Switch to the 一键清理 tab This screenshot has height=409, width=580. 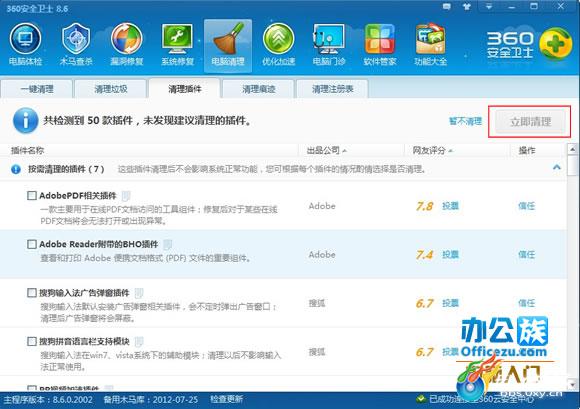pyautogui.click(x=37, y=89)
